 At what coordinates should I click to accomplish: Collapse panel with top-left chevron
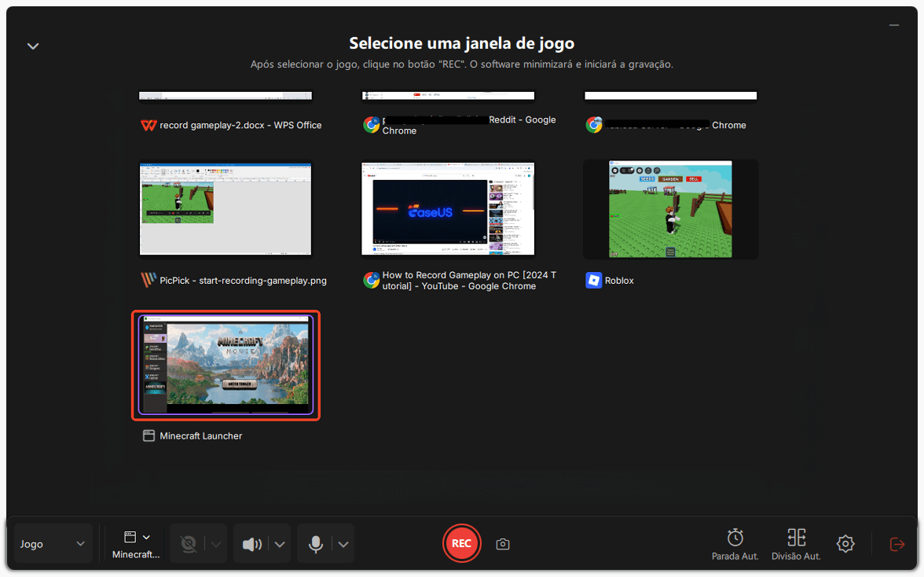(x=33, y=46)
